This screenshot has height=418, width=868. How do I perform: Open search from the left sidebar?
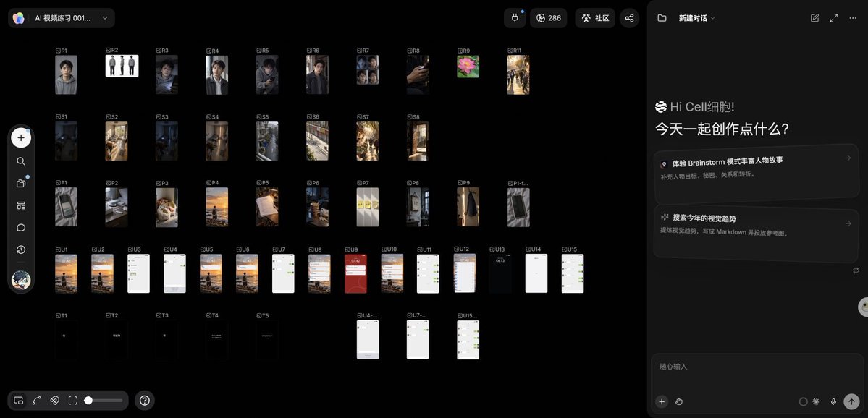[21, 161]
